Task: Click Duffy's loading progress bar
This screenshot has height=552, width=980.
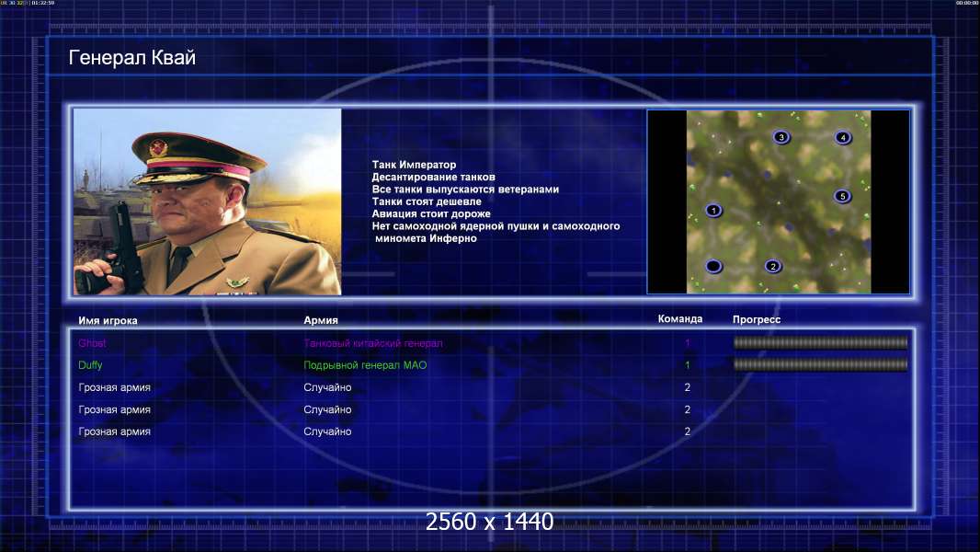Action: (x=820, y=364)
